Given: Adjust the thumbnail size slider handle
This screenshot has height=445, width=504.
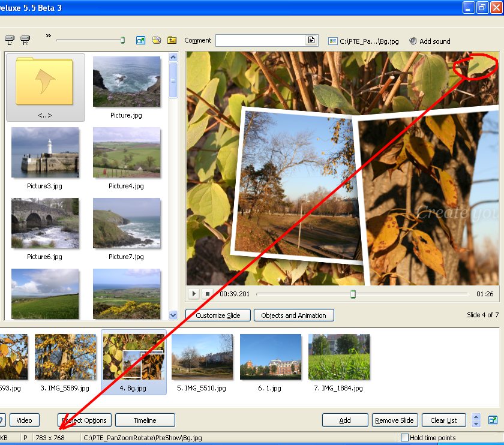Looking at the screenshot, I should 122,40.
